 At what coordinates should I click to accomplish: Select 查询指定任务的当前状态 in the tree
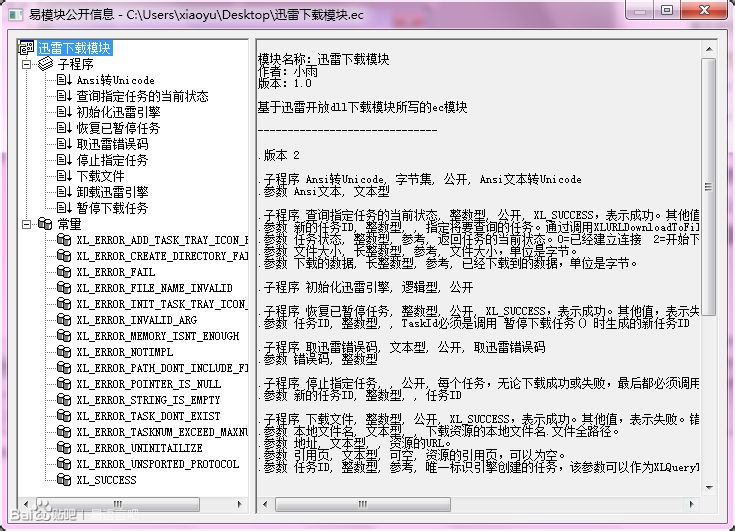(142, 96)
